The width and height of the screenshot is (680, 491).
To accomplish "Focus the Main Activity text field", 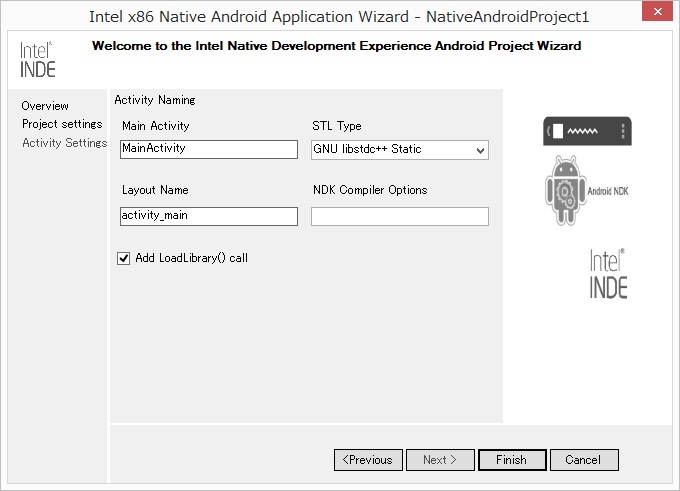I will coord(209,149).
